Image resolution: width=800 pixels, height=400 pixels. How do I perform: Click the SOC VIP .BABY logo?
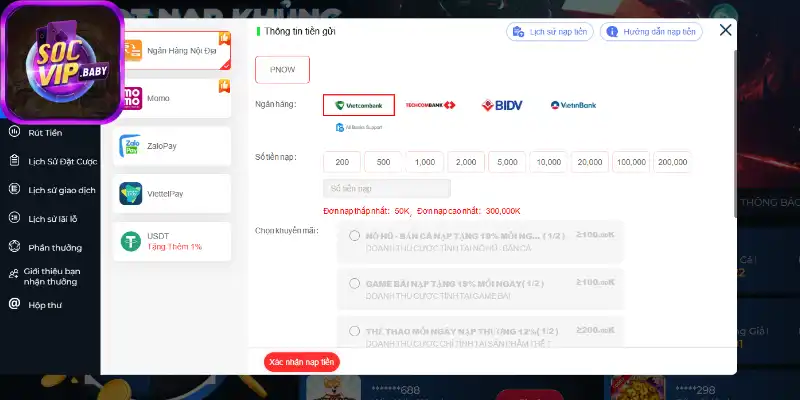coord(62,62)
